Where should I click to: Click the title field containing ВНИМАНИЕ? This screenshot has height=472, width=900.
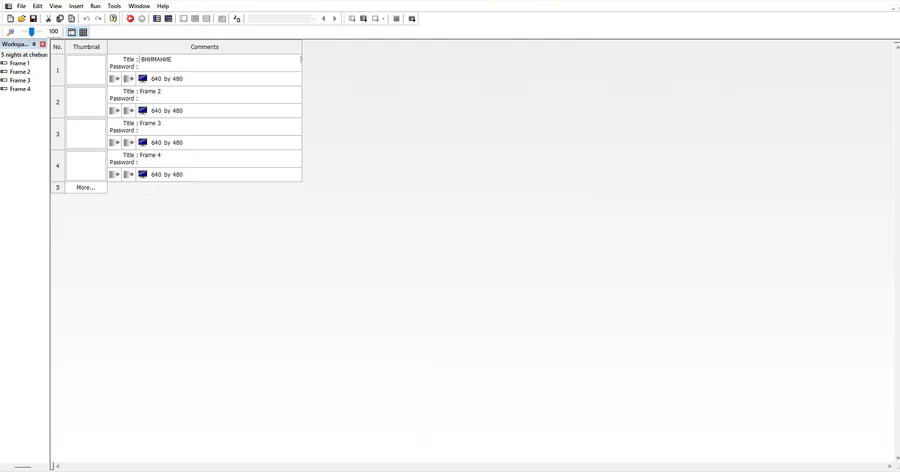click(220, 59)
